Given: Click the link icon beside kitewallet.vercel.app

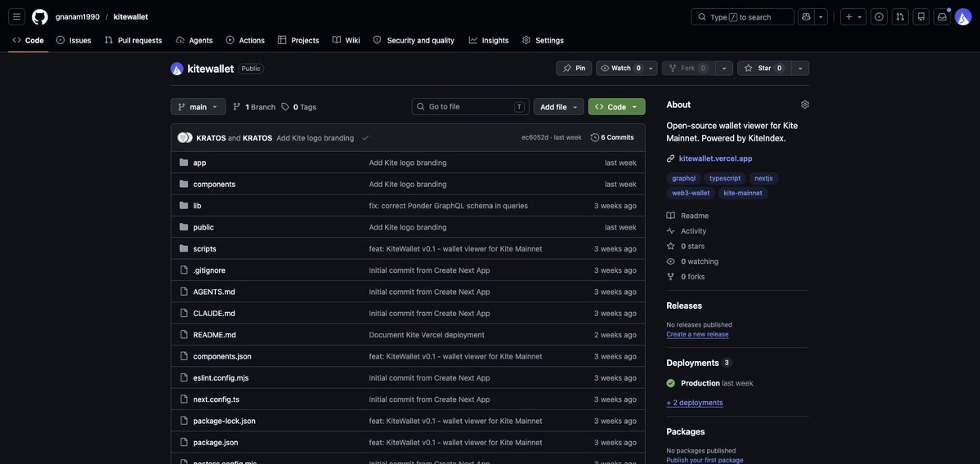Looking at the screenshot, I should [x=670, y=158].
